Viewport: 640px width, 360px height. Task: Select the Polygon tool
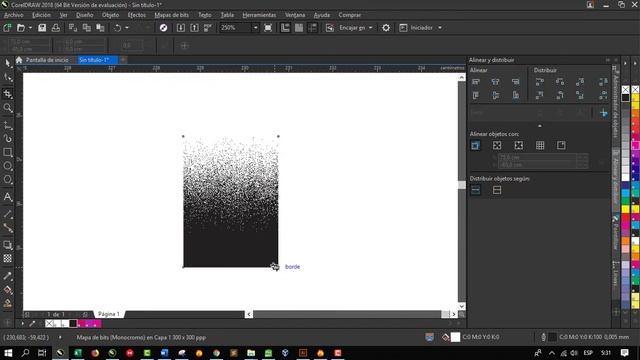[x=7, y=180]
